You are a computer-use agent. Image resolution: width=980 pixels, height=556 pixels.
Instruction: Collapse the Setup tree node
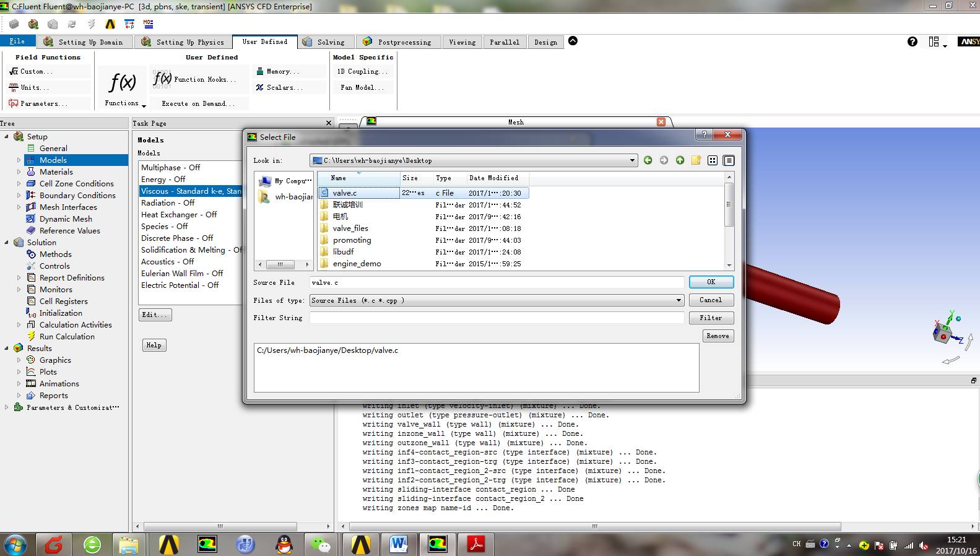7,137
